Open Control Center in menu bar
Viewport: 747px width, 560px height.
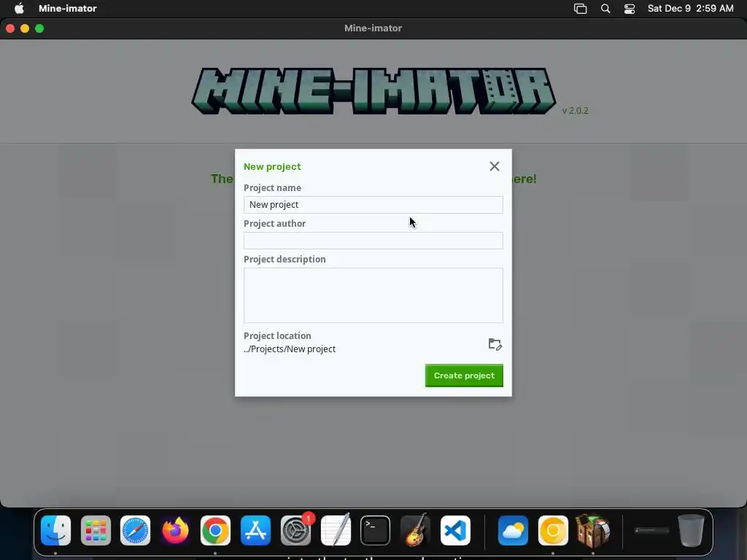[x=630, y=9]
